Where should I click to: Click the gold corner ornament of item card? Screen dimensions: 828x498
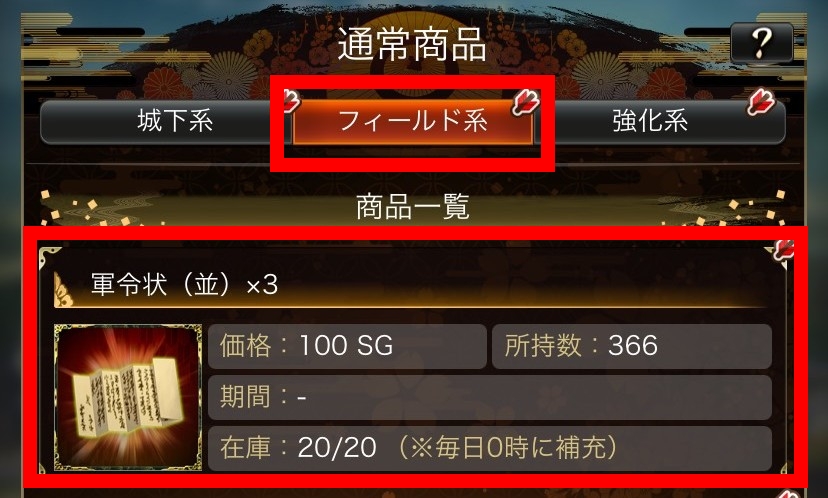[49, 254]
